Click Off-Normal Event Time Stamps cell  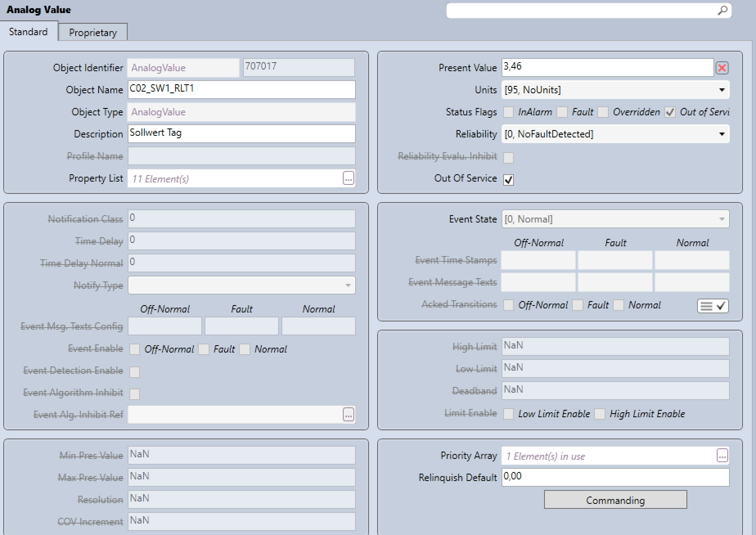point(538,261)
